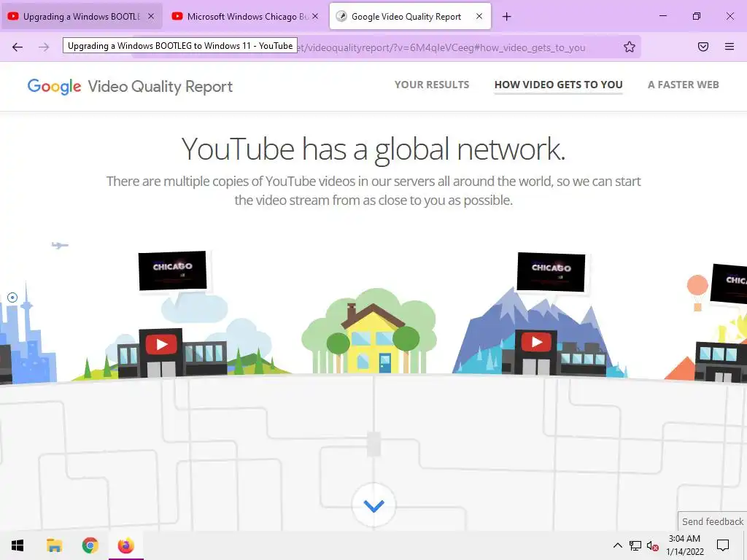Open File Explorer from the taskbar
The image size is (747, 560).
tap(54, 545)
